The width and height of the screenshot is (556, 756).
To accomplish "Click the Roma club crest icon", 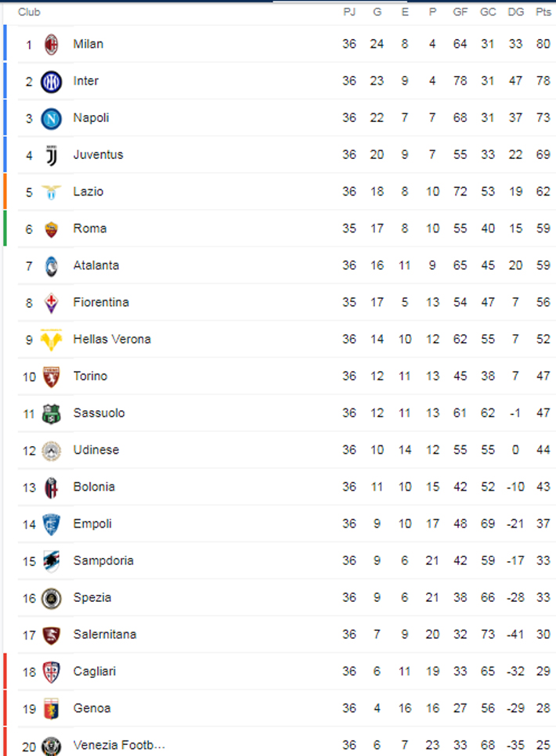I will pyautogui.click(x=51, y=229).
